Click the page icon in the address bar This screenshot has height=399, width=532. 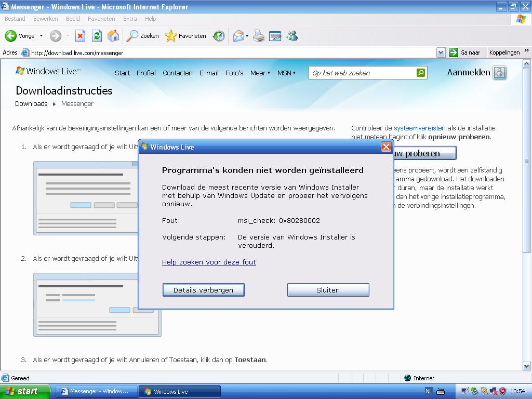pos(25,52)
